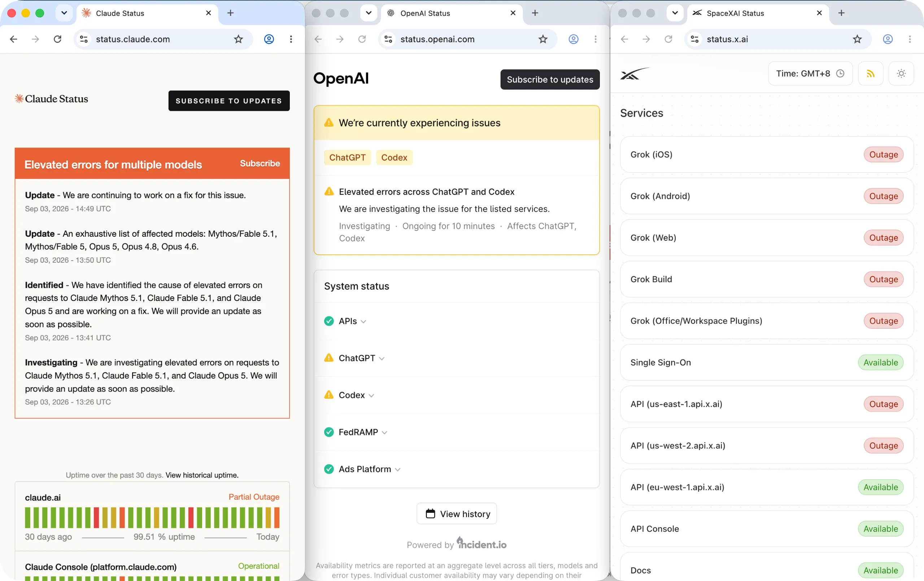Open new tab in SpaceXAI Status window

841,13
